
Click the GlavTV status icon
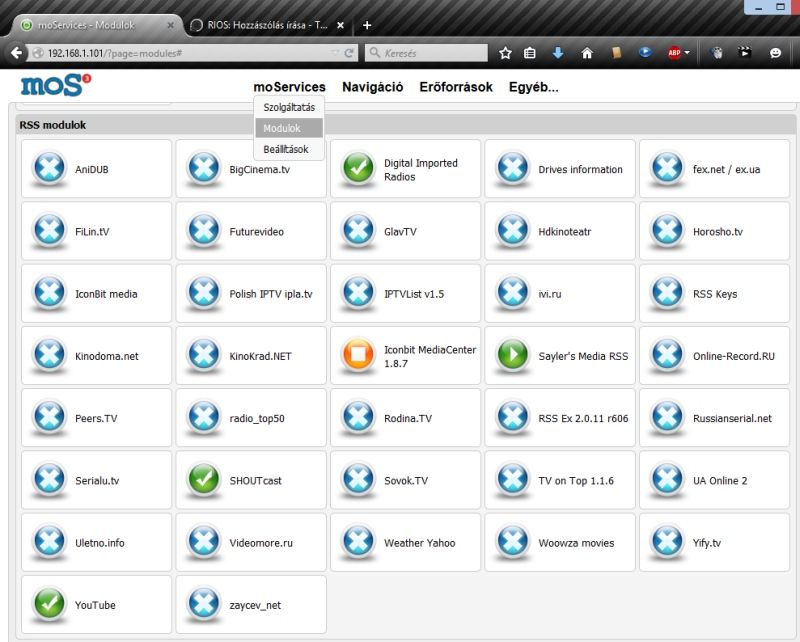(x=358, y=229)
